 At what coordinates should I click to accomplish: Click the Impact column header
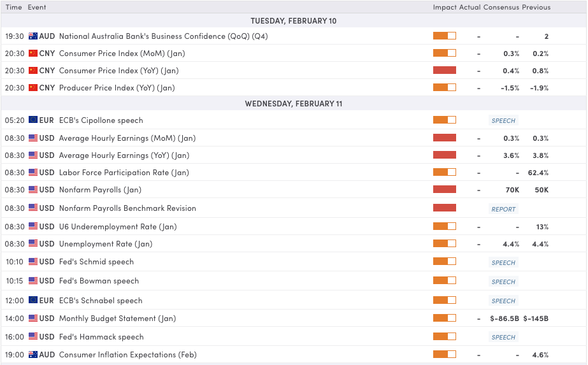(444, 8)
